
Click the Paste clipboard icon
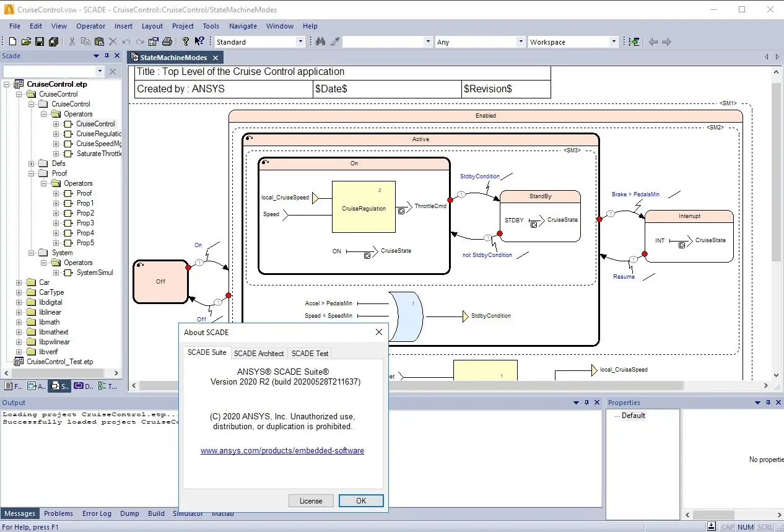pos(99,41)
